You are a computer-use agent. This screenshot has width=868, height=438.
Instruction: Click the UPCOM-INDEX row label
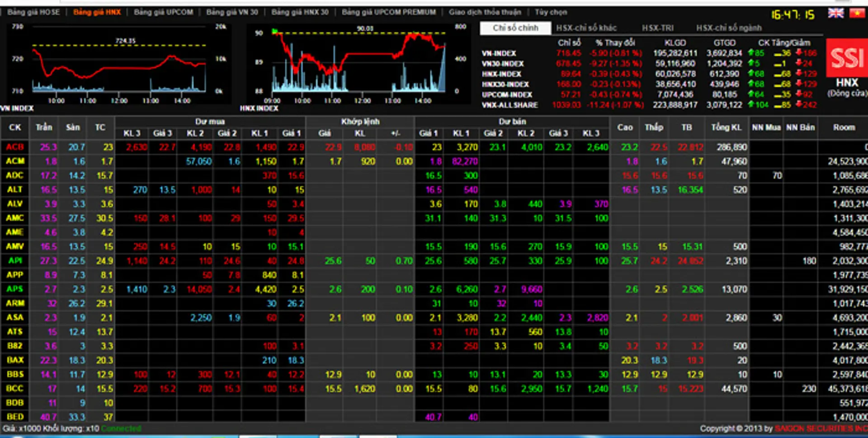pyautogui.click(x=507, y=95)
